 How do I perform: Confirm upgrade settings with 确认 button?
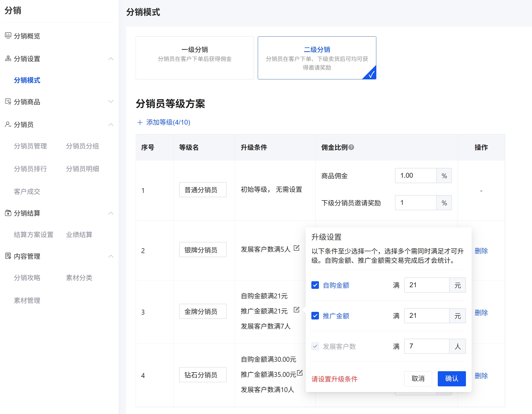[x=451, y=379]
